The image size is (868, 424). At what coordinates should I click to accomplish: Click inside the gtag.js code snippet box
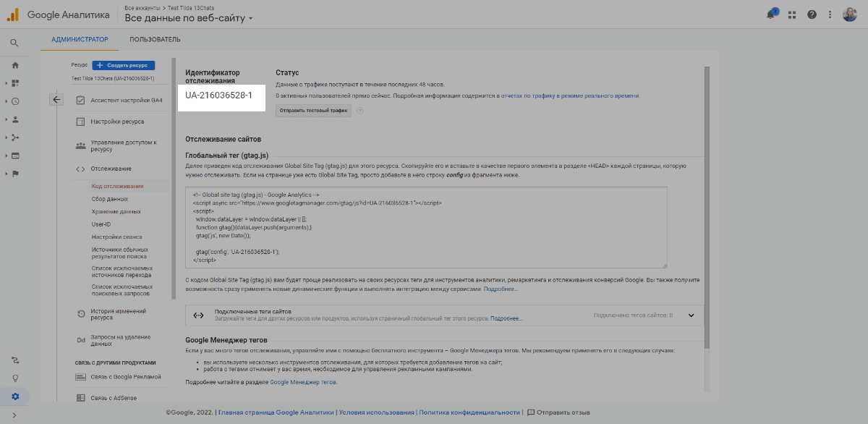coord(426,227)
